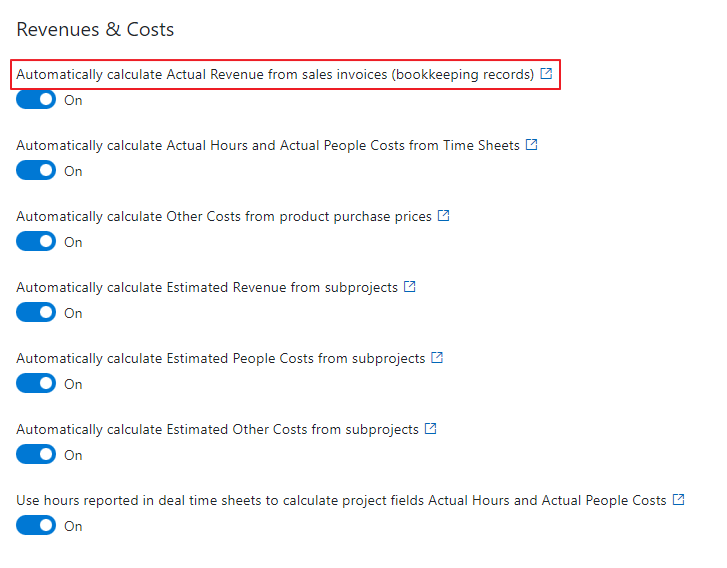The width and height of the screenshot is (727, 568).
Task: Turn off Actual Revenue from sales invoices toggle
Action: (x=36, y=99)
